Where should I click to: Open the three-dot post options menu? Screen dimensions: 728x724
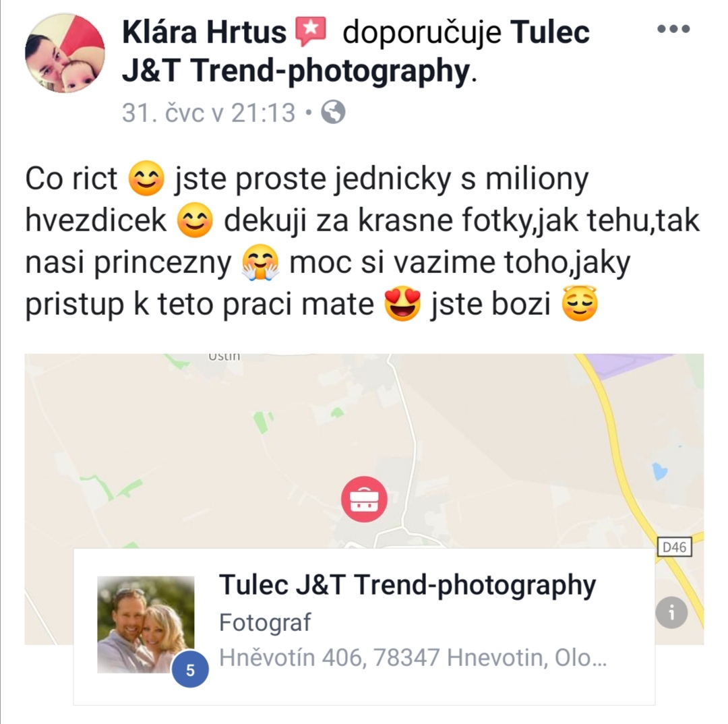(x=673, y=29)
